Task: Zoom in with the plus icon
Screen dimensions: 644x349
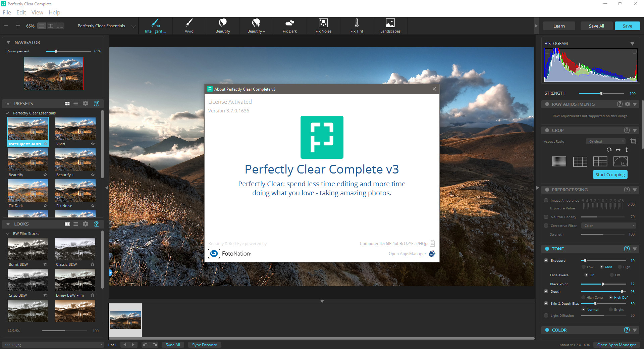Action: click(x=18, y=26)
